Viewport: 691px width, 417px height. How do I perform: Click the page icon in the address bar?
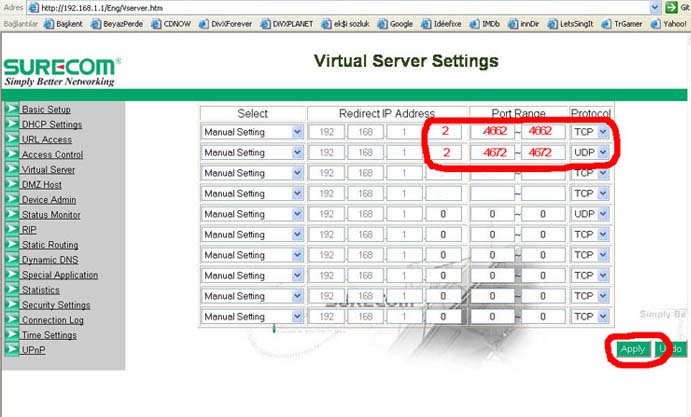click(33, 7)
